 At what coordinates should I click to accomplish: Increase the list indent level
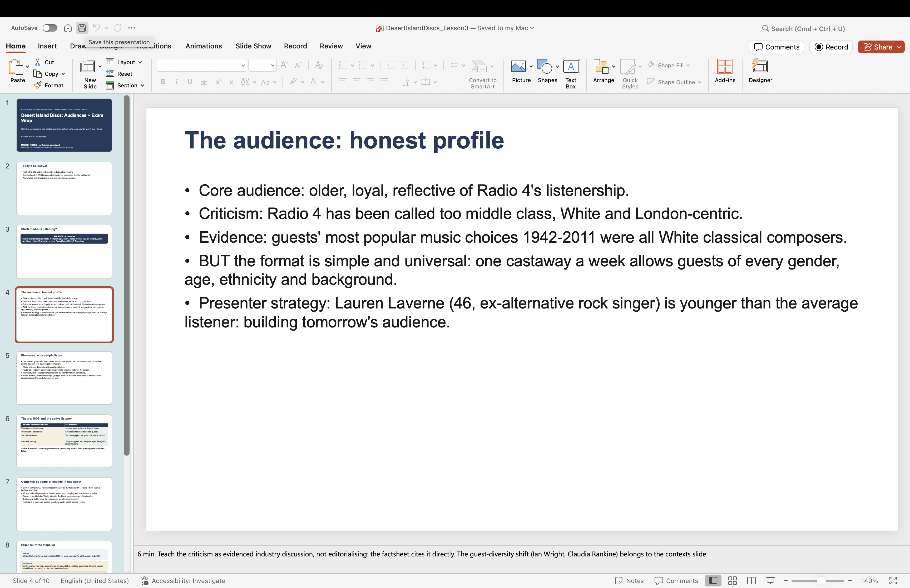click(405, 65)
